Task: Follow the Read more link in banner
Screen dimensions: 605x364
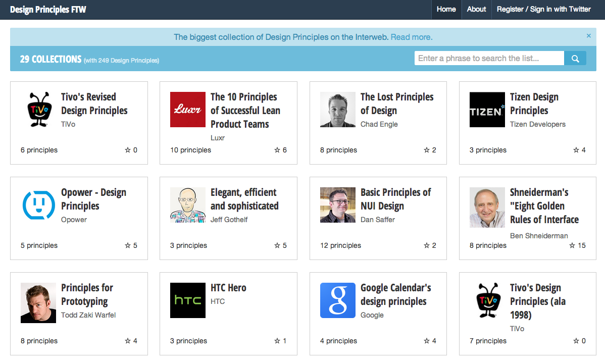Action: pos(411,37)
